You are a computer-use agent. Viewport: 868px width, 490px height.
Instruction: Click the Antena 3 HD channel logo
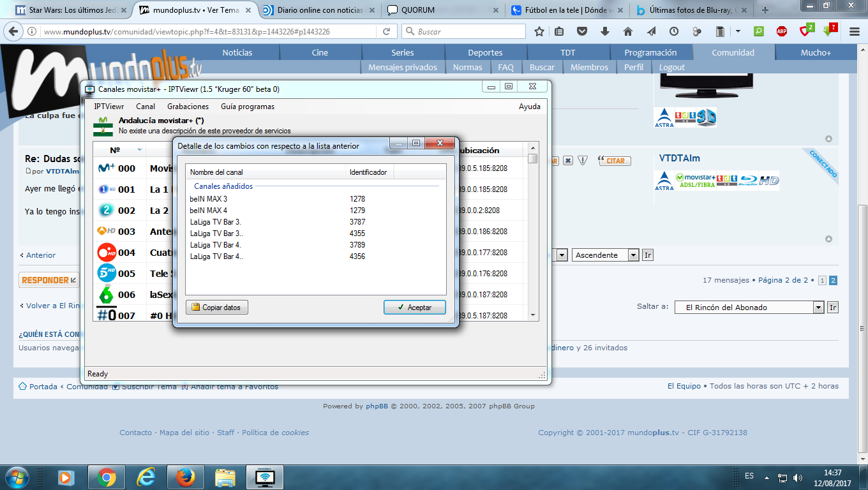[106, 231]
